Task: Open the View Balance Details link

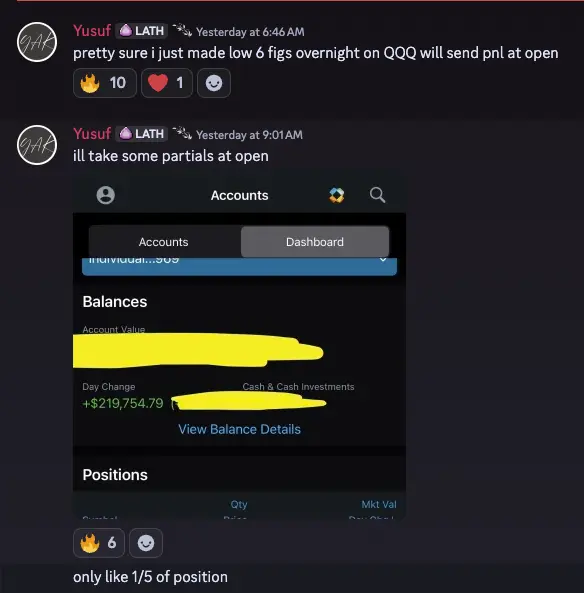Action: (239, 429)
